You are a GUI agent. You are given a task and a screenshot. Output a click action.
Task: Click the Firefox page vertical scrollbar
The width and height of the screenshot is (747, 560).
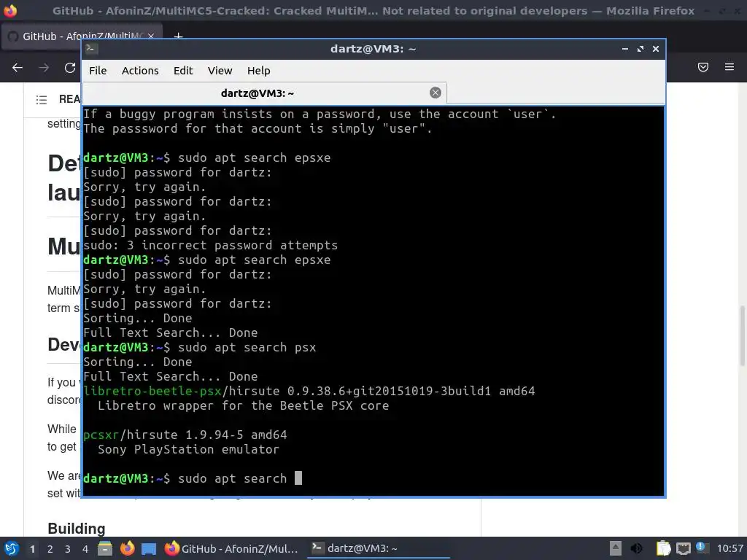tap(742, 335)
